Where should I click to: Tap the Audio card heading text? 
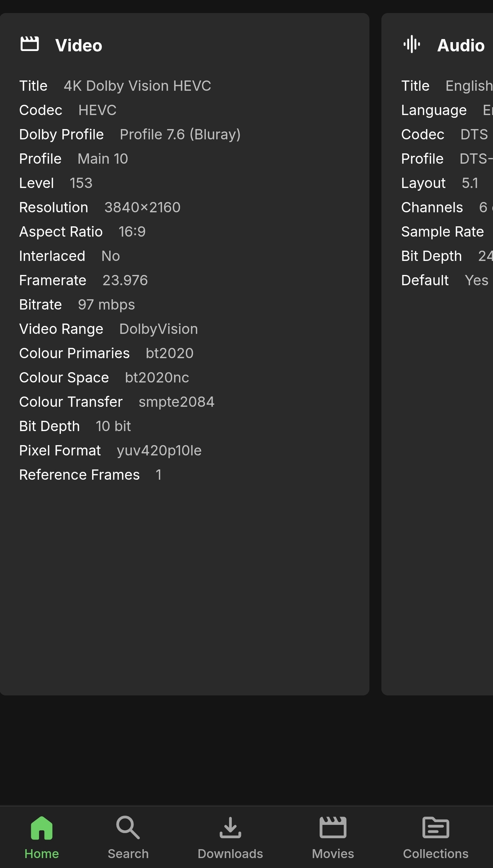[461, 46]
